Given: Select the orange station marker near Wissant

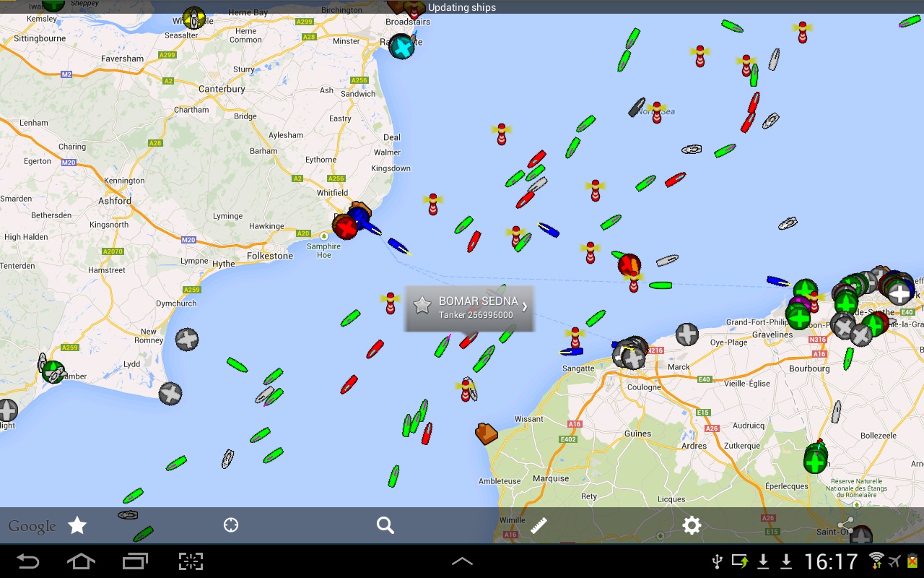Looking at the screenshot, I should (487, 433).
